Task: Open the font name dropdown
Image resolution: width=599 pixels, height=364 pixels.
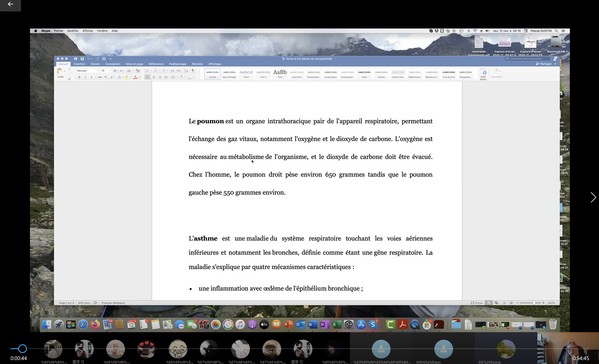Action: [x=87, y=71]
